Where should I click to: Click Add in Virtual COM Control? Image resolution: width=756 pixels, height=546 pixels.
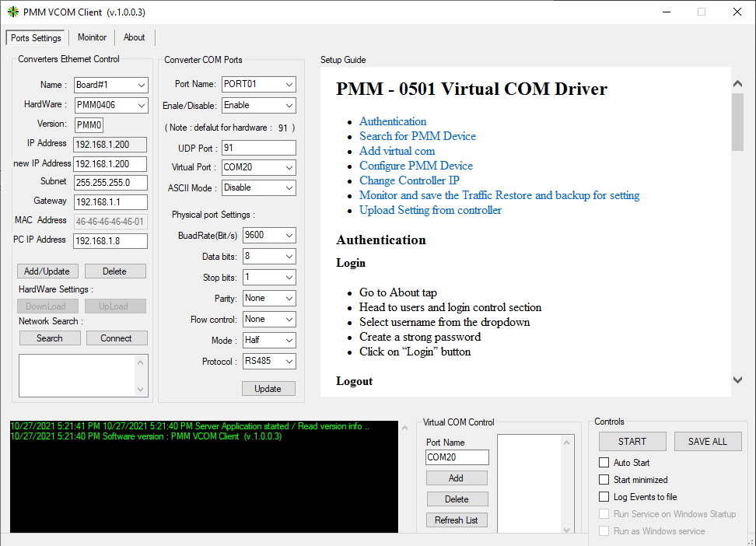click(457, 478)
